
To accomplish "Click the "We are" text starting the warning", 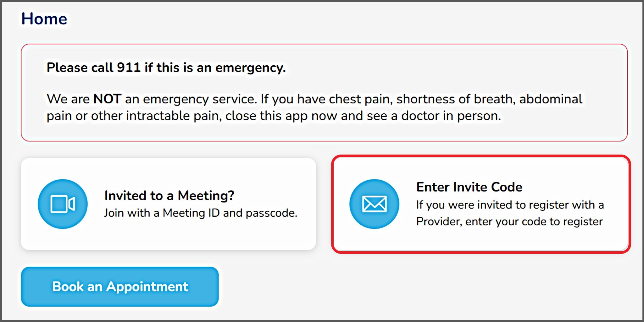I will pos(68,99).
